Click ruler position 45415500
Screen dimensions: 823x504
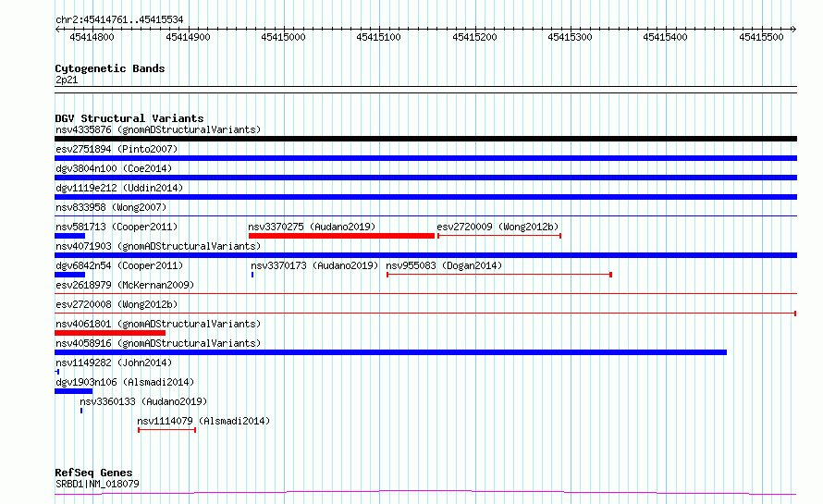click(761, 37)
